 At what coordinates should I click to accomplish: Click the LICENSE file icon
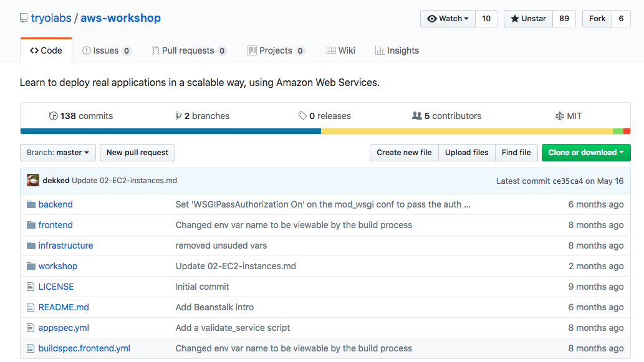[31, 287]
